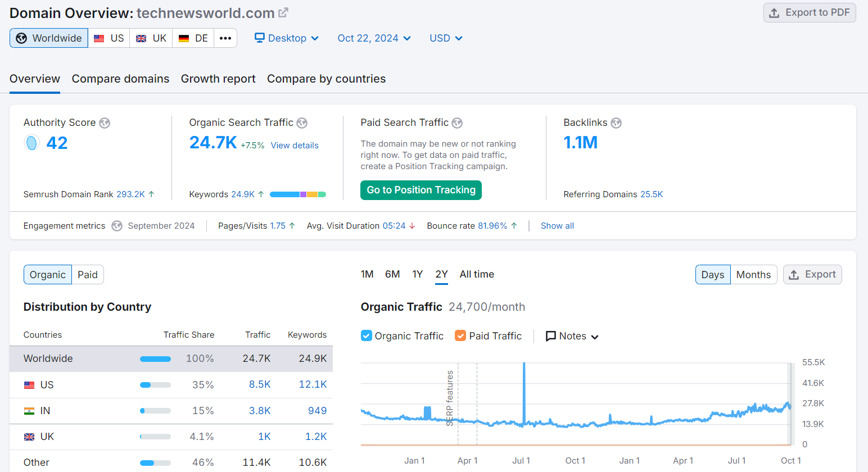Select the DE region filter
Screen dimensions: 868x472
[x=193, y=38]
